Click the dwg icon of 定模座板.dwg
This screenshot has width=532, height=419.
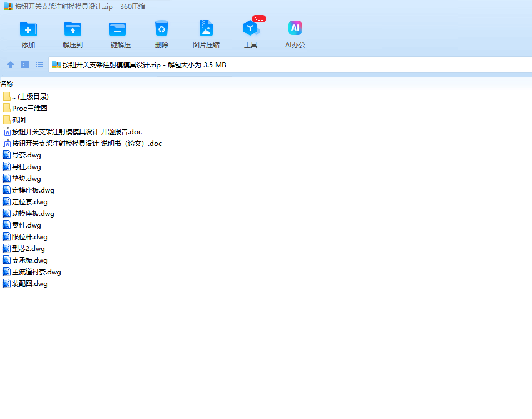7,190
